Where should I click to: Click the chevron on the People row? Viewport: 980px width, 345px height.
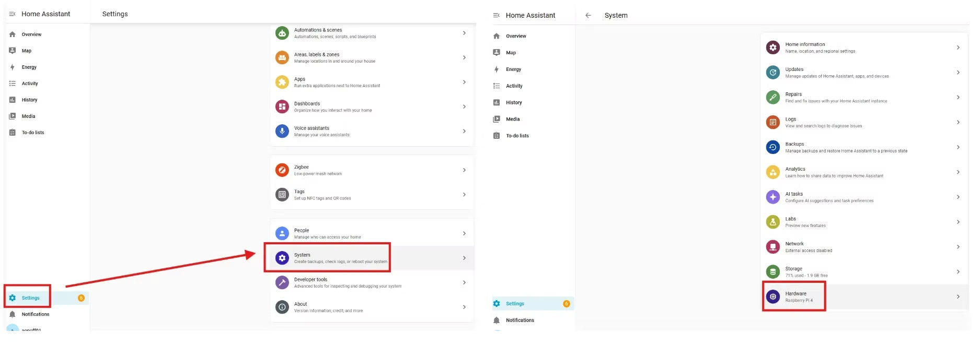point(464,233)
